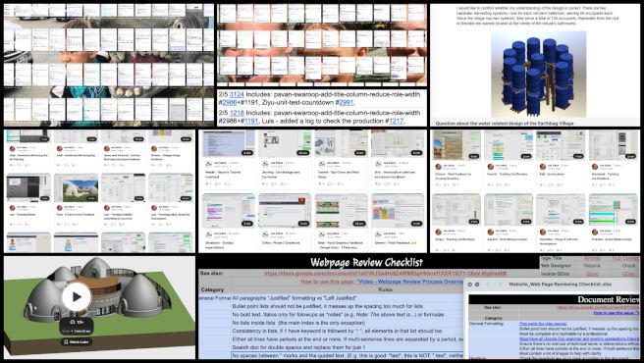Open pull request link 3124
The height and width of the screenshot is (363, 644).
click(237, 94)
